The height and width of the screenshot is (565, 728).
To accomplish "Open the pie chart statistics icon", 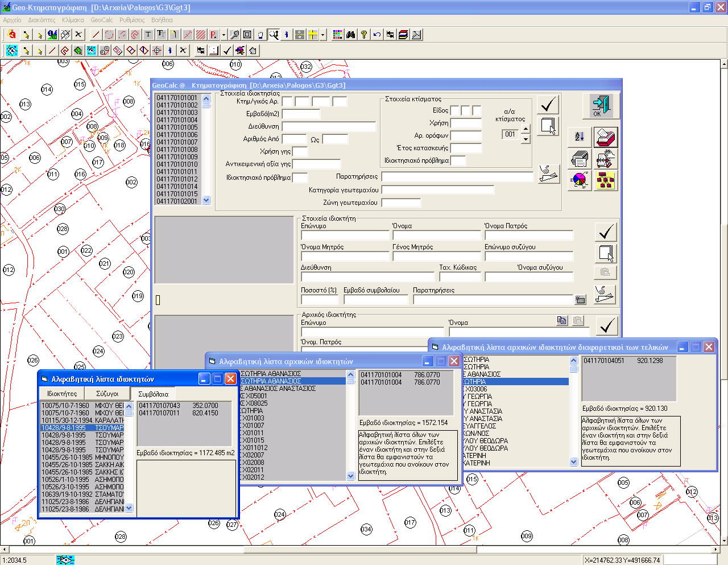I will click(580, 180).
